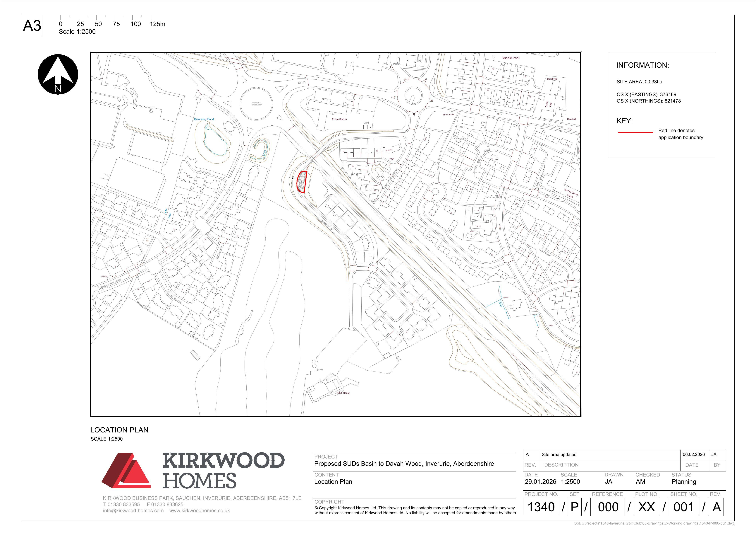Click sheet number box '001'
This screenshot has height=535, width=756.
pyautogui.click(x=684, y=507)
